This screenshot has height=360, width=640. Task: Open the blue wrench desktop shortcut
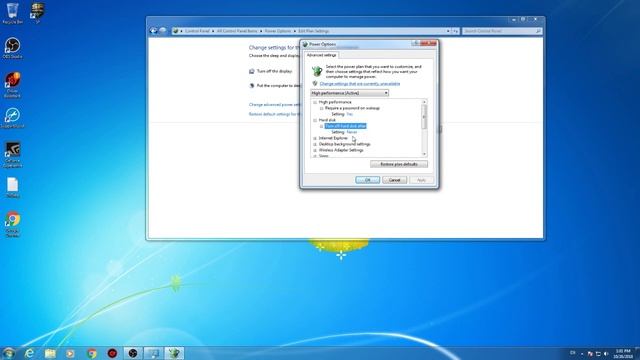pos(12,118)
